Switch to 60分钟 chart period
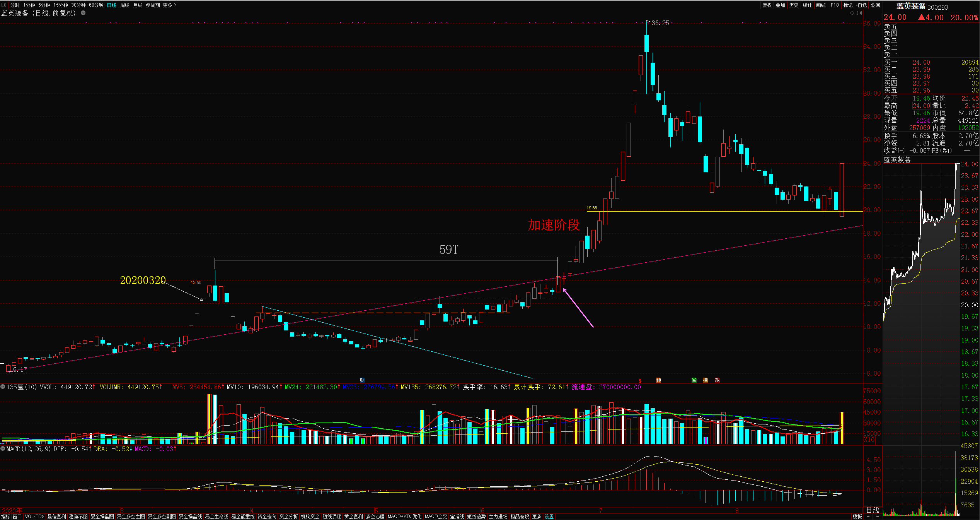 click(x=96, y=5)
